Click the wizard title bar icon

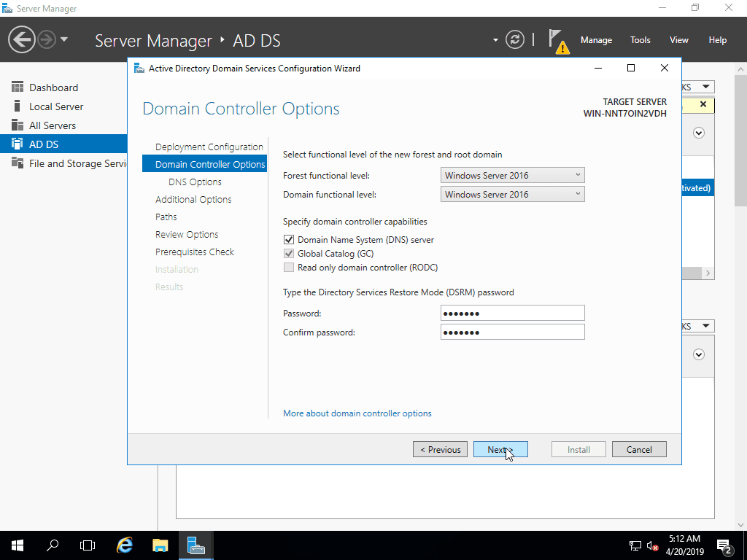click(x=139, y=68)
